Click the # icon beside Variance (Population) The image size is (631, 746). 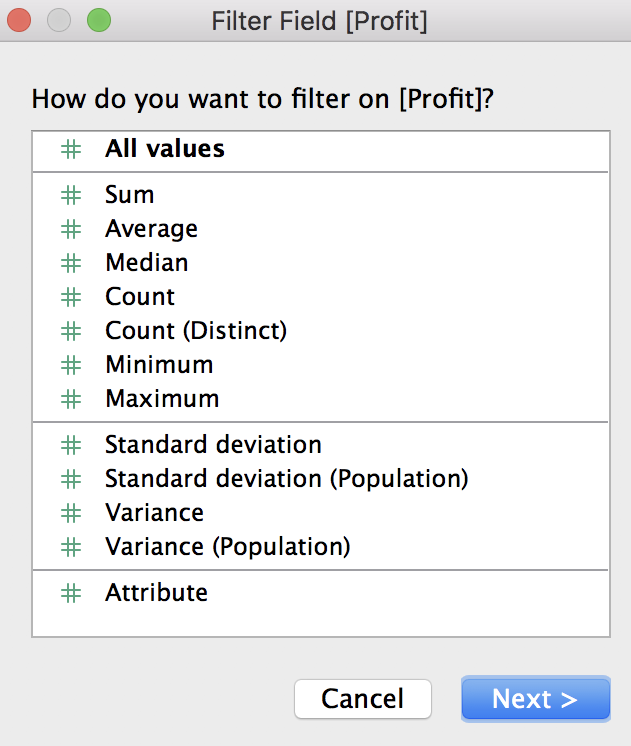click(x=71, y=547)
